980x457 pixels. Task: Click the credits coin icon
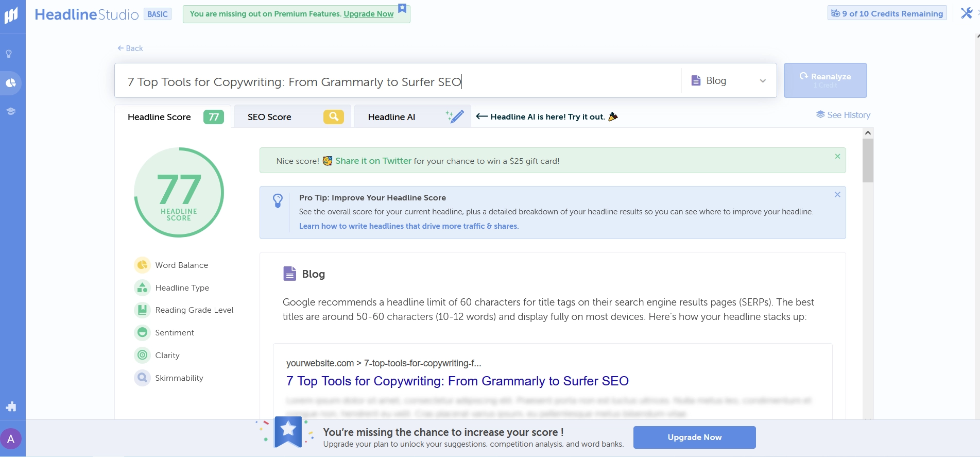pos(835,13)
